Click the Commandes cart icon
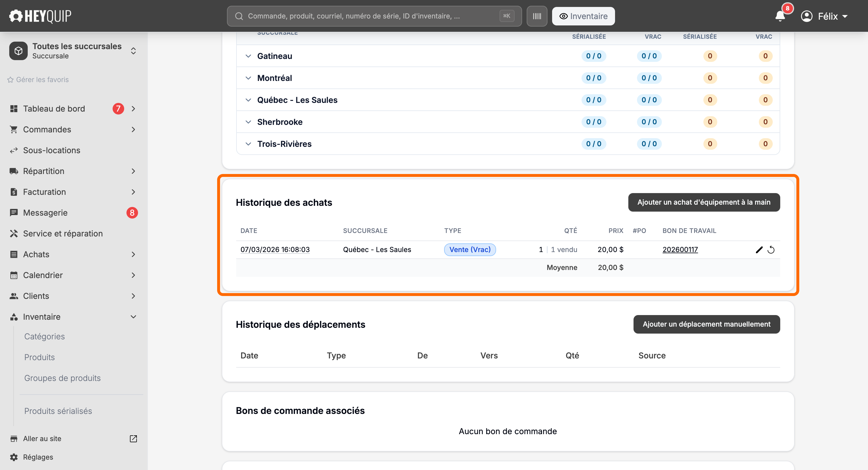Screen dimensions: 868x470 coord(14,129)
